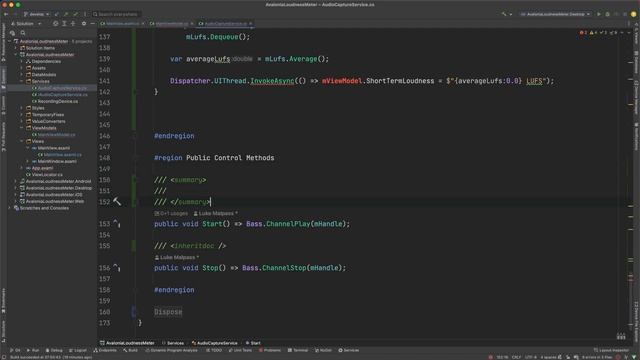Viewport: 640px width, 360px height.
Task: Open the Terminal tool window
Action: [298, 350]
